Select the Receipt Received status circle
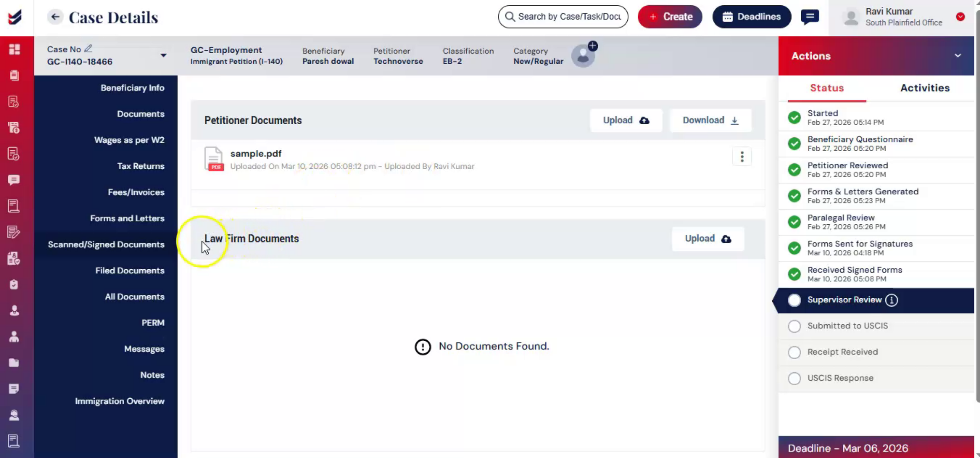The height and width of the screenshot is (458, 980). (x=794, y=352)
